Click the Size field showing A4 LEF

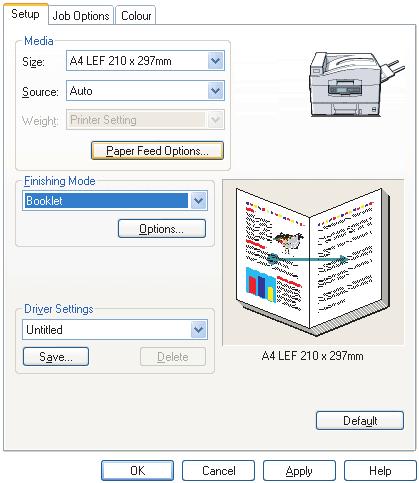tap(145, 61)
